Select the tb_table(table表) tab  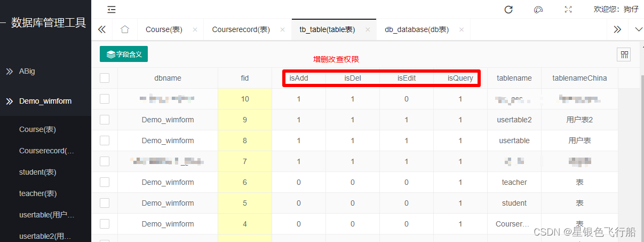[327, 30]
